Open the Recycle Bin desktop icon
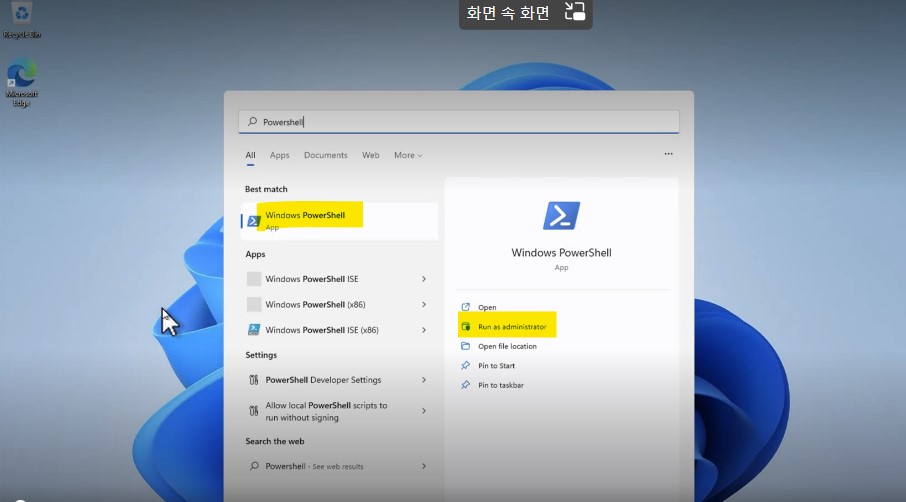This screenshot has width=906, height=502. pyautogui.click(x=21, y=18)
